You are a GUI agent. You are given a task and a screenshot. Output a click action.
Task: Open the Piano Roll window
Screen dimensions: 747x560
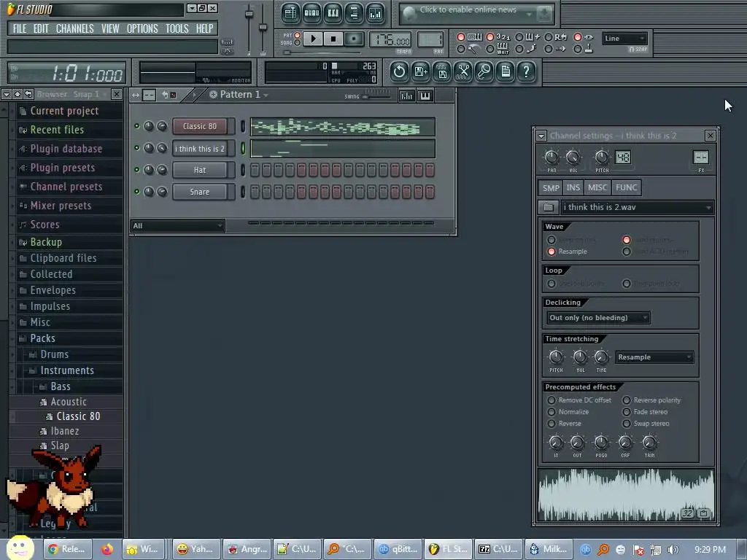[333, 13]
